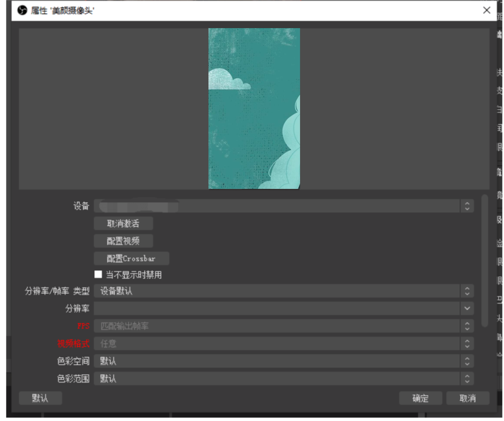Screen dimensions: 504x421
Task: Click the 配置视频 button
Action: 123,241
